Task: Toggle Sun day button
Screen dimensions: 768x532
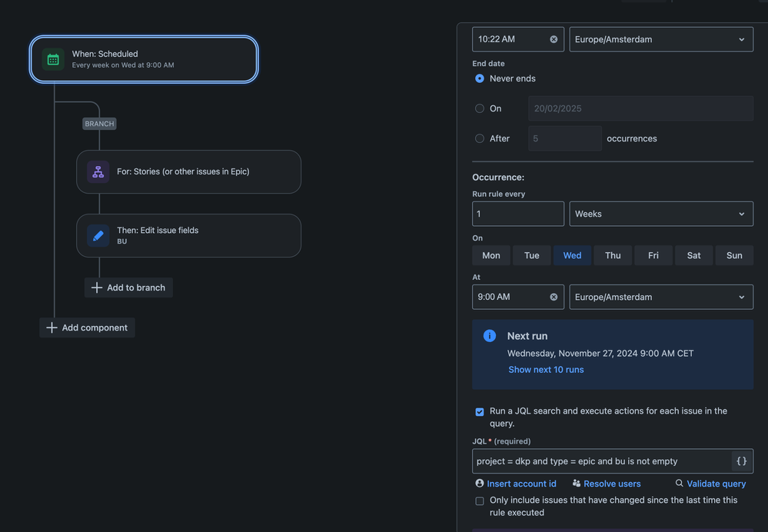Action: click(734, 255)
